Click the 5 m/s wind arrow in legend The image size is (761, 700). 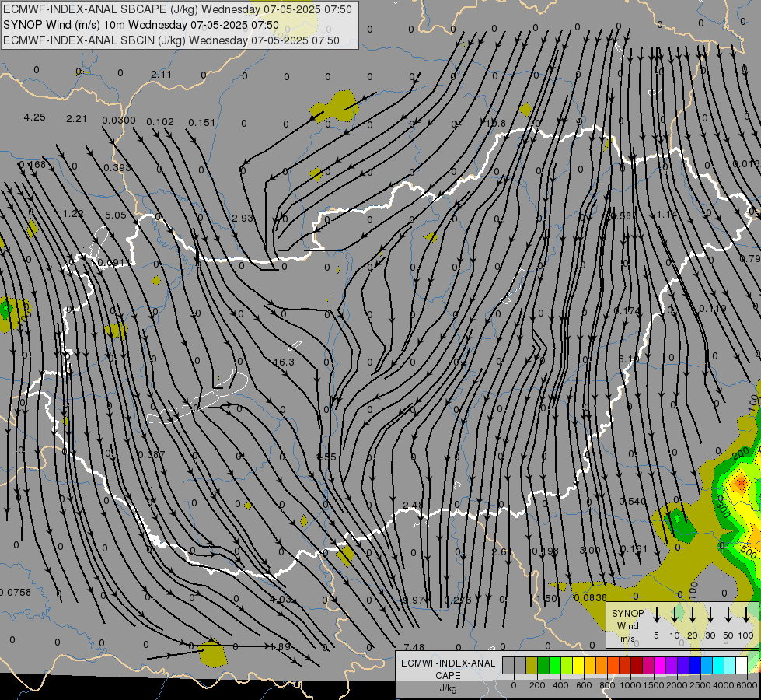656,615
